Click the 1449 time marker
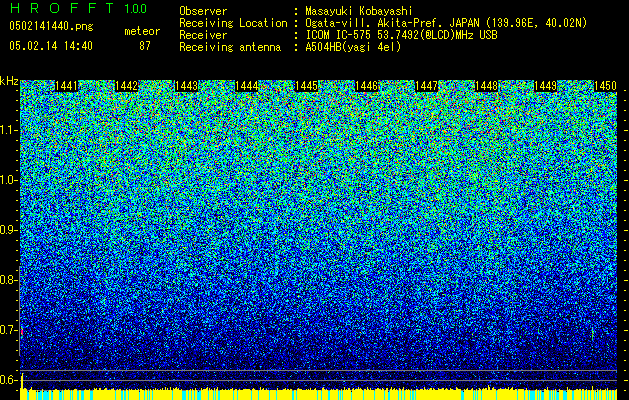629x400 pixels. (x=546, y=86)
